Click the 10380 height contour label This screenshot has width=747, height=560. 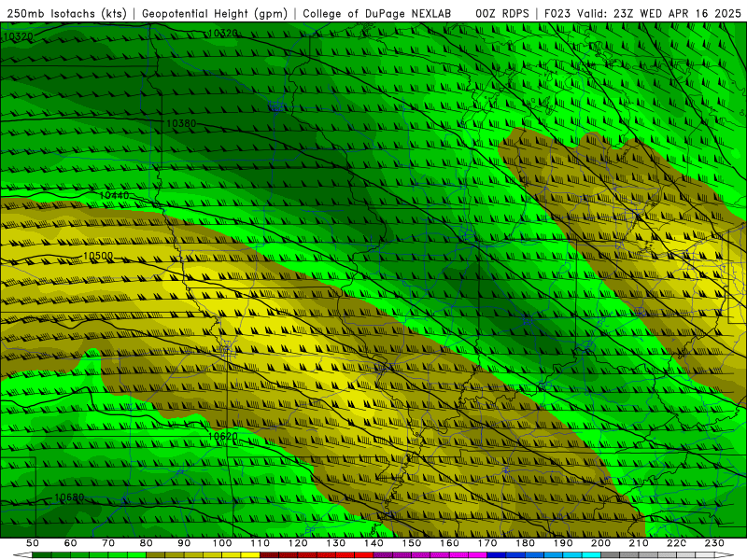(181, 124)
